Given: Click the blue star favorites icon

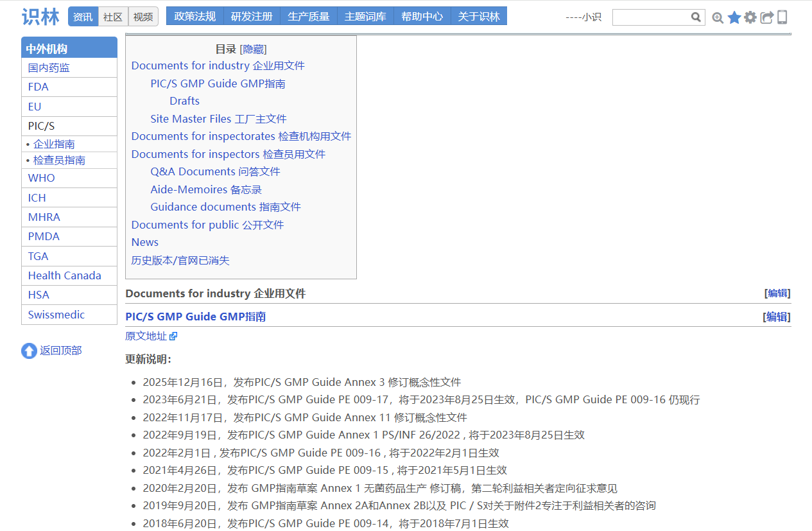Looking at the screenshot, I should point(734,17).
